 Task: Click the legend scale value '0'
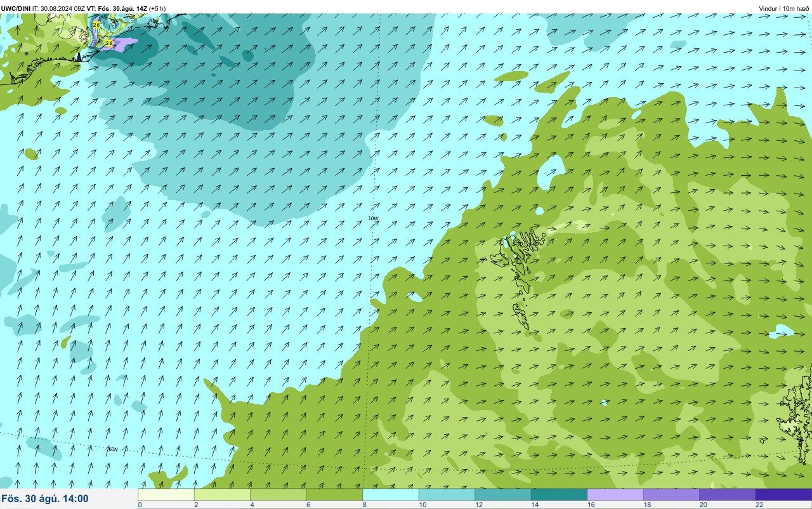pyautogui.click(x=140, y=505)
